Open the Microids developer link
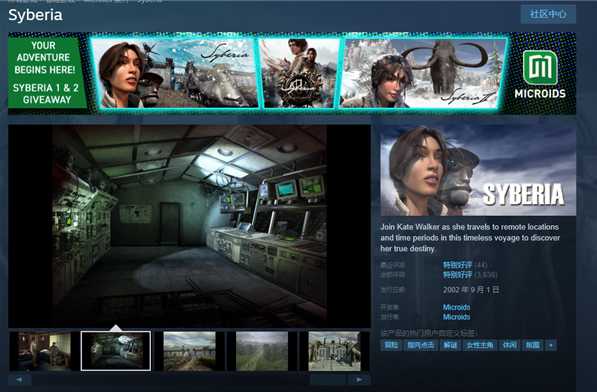597x392 pixels. click(457, 307)
